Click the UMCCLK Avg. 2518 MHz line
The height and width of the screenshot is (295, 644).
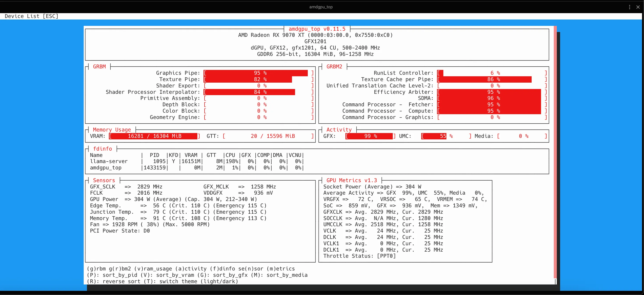(x=383, y=224)
